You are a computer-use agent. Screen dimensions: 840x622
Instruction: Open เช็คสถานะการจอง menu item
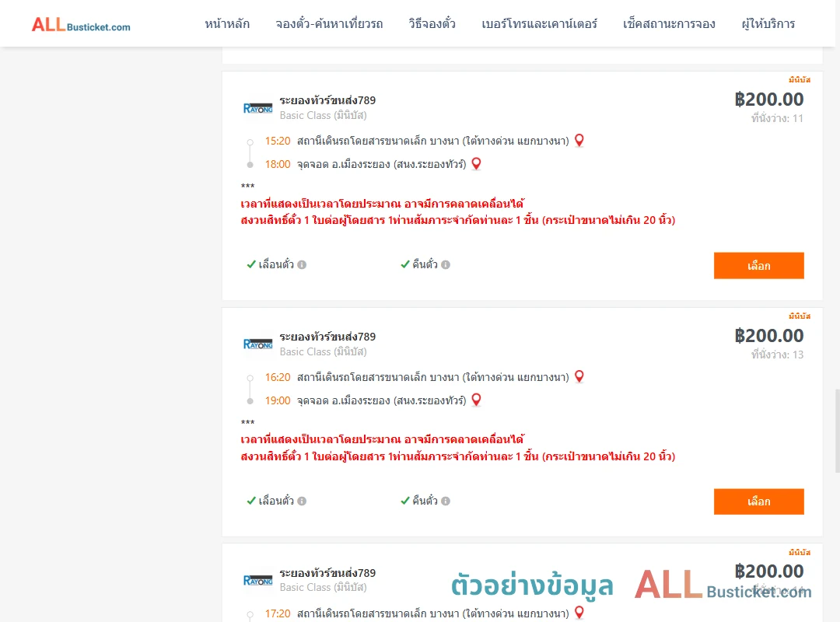coord(669,24)
